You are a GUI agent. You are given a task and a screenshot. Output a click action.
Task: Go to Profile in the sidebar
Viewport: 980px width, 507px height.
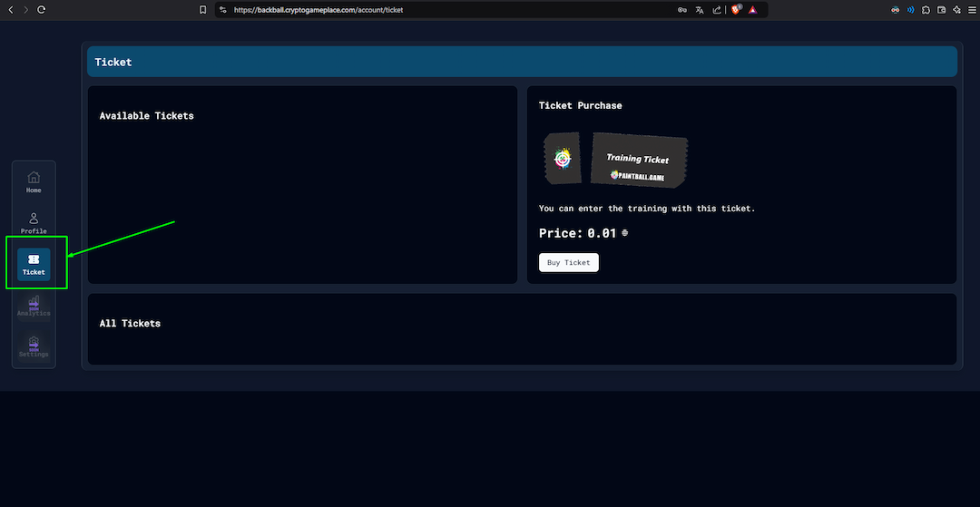34,222
